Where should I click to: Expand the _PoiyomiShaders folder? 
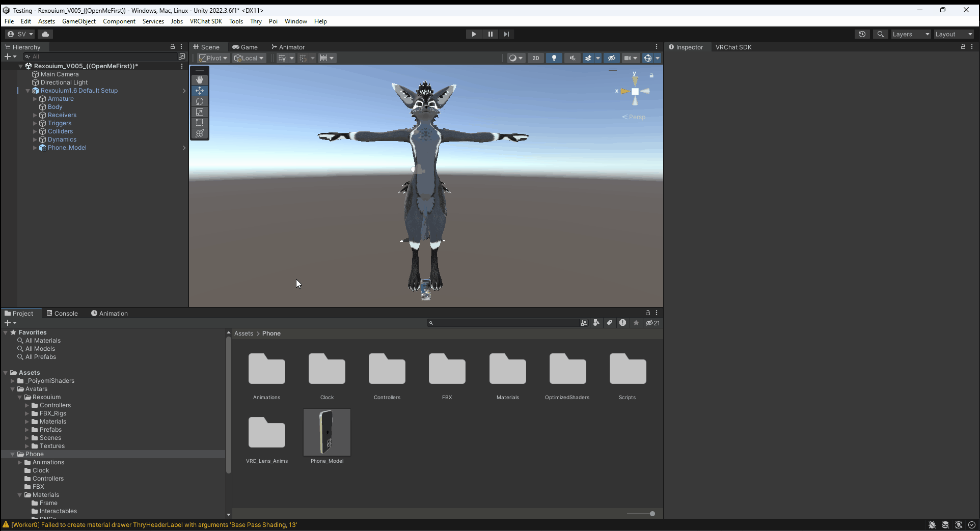[13, 381]
